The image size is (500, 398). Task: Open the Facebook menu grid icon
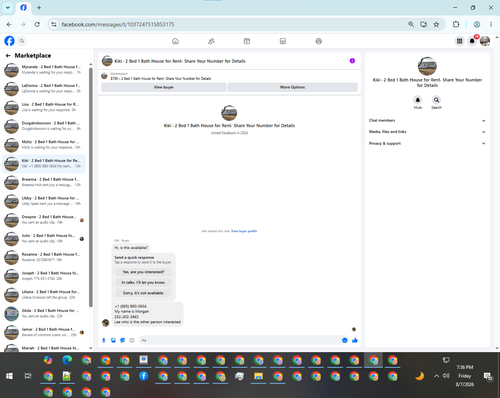pos(459,41)
